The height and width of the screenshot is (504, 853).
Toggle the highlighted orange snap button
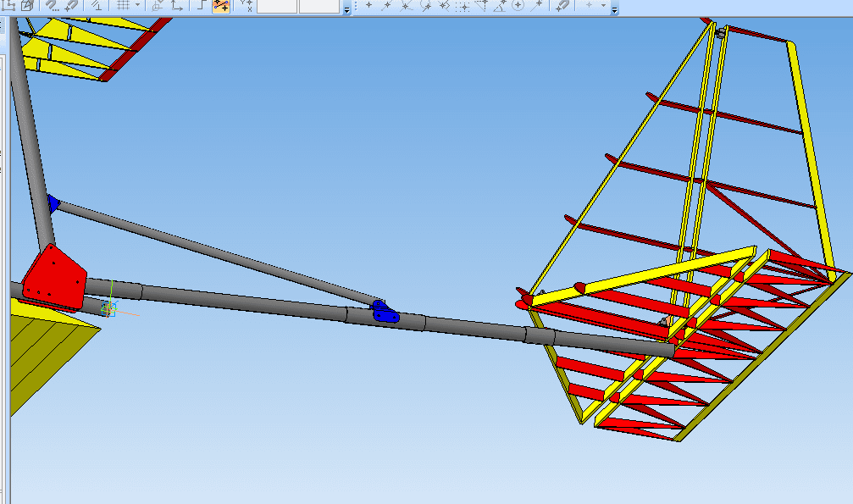point(221,5)
